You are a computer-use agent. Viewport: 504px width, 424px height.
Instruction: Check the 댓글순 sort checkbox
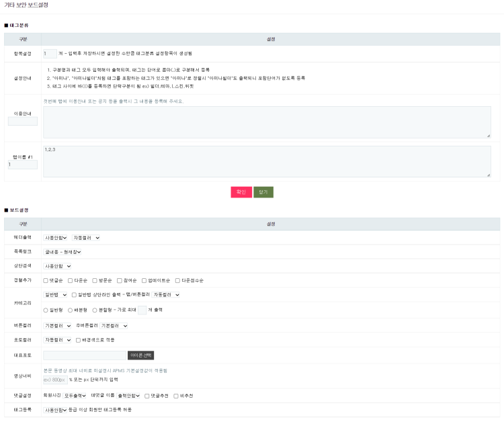[x=46, y=281]
